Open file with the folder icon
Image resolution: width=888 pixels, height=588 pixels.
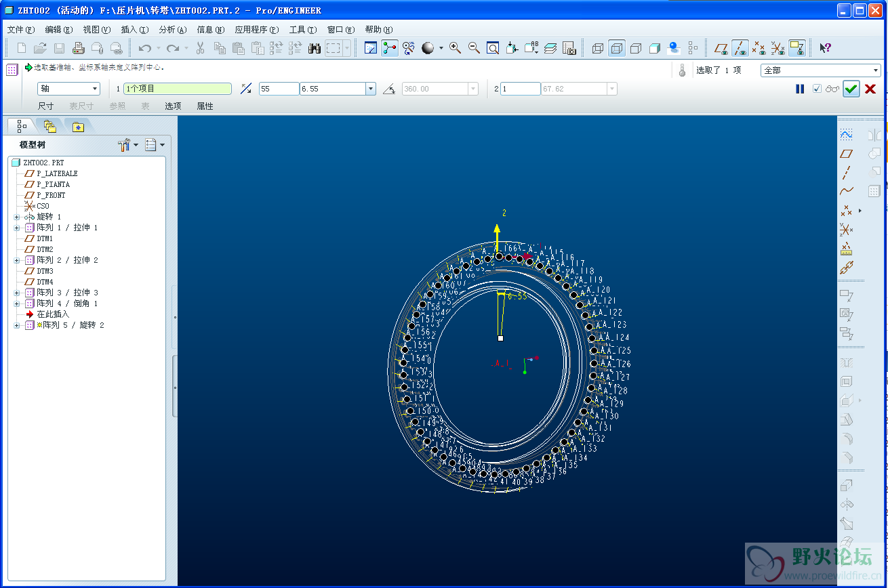[40, 48]
